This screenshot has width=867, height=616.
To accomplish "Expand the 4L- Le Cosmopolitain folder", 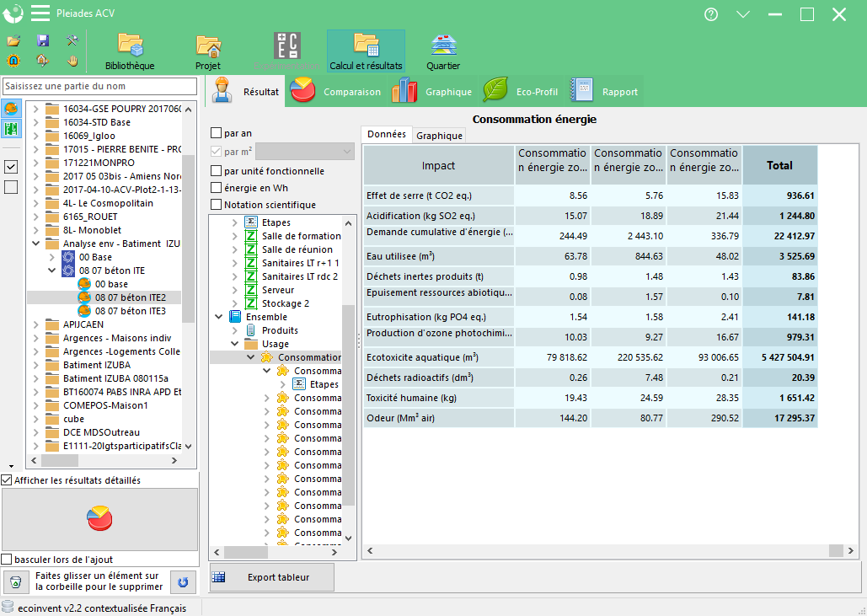I will tap(36, 203).
